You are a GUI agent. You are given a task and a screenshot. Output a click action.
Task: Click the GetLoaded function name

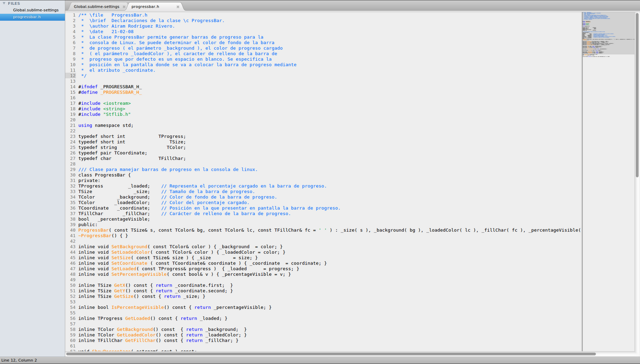(x=137, y=318)
